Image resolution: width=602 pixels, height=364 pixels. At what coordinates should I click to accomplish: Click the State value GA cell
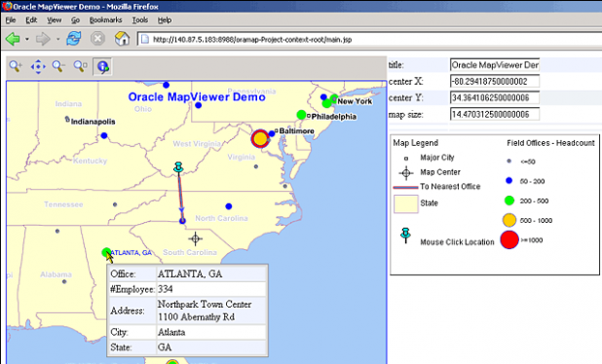(211, 347)
